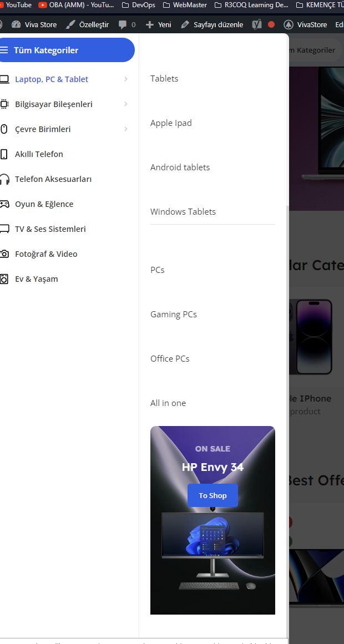
Task: Open the Office PCs link
Action: click(x=170, y=358)
